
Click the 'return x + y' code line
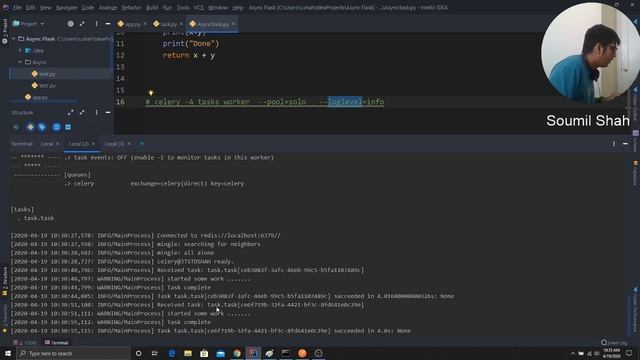click(189, 55)
